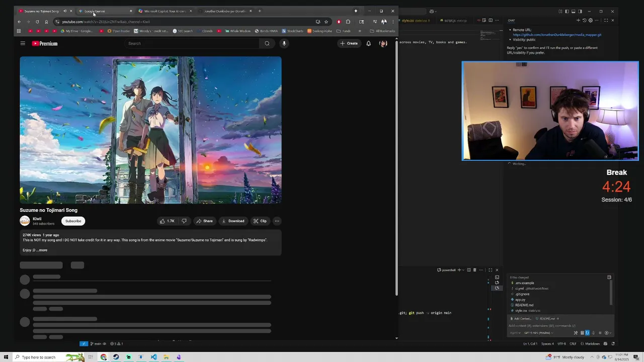Viewport: 644px width, 362px height.
Task: Kill the powershell terminal trash icon
Action: click(x=474, y=270)
